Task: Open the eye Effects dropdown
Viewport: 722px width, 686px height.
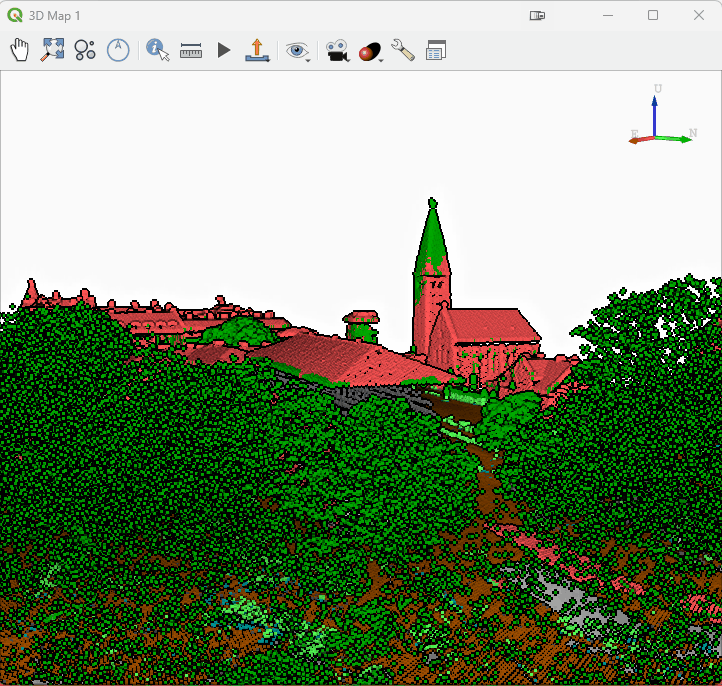Action: (298, 50)
